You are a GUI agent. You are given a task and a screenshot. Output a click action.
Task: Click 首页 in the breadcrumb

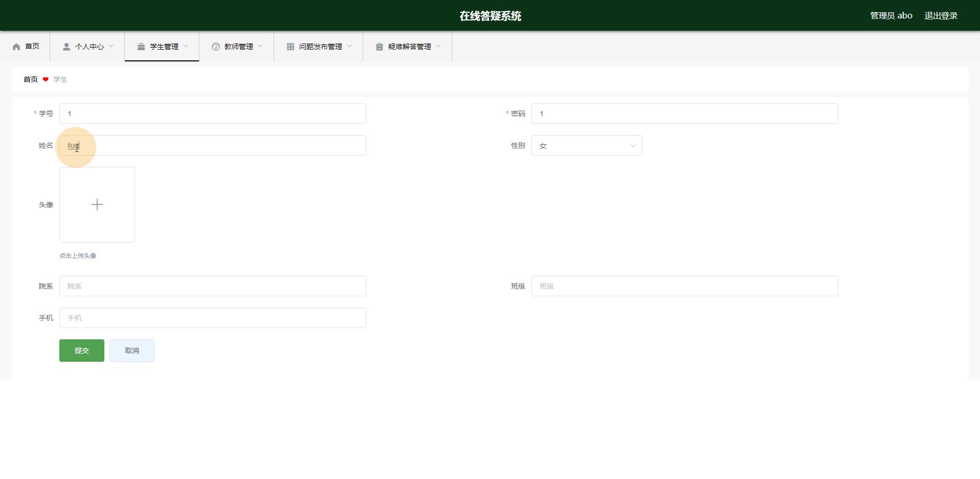pos(31,79)
